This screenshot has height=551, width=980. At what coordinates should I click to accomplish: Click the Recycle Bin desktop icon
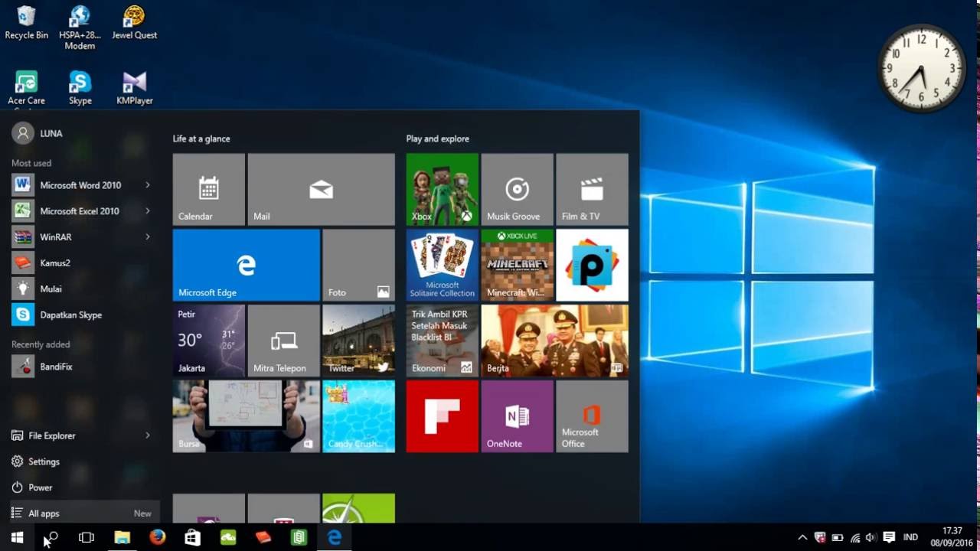click(x=26, y=23)
